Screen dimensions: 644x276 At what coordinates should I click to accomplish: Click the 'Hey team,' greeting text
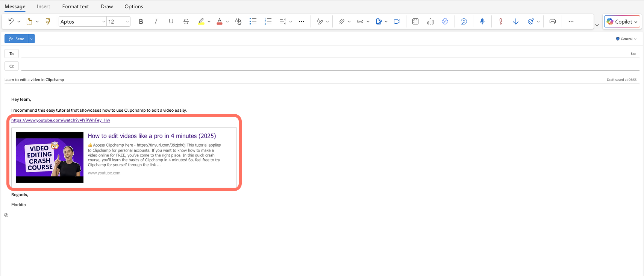point(21,99)
